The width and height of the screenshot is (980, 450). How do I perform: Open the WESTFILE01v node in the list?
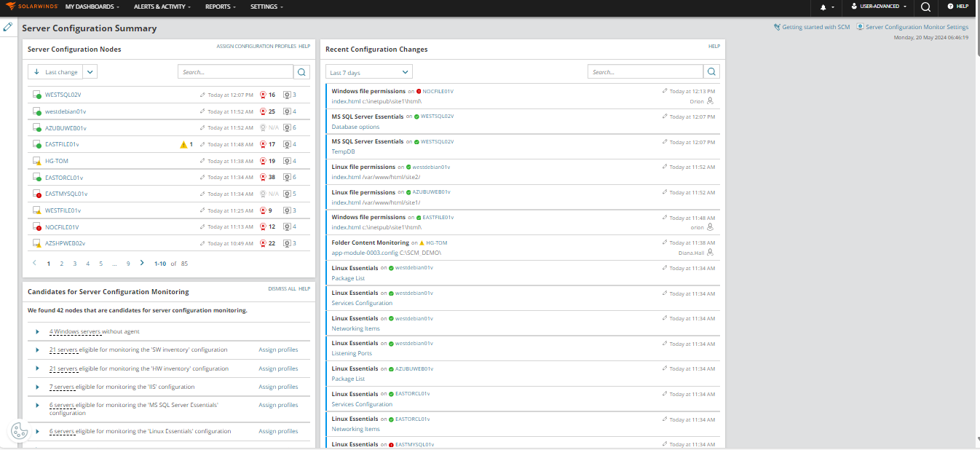[63, 210]
